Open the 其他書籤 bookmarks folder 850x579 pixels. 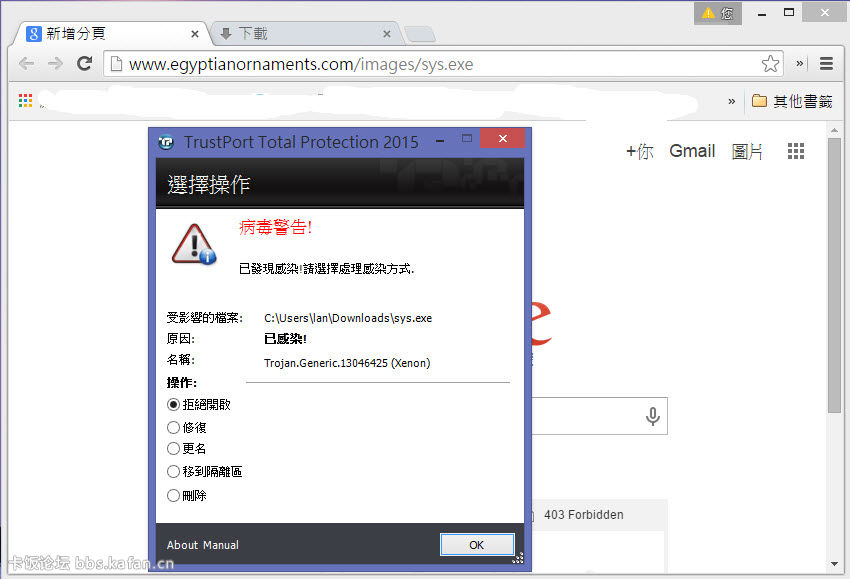792,101
